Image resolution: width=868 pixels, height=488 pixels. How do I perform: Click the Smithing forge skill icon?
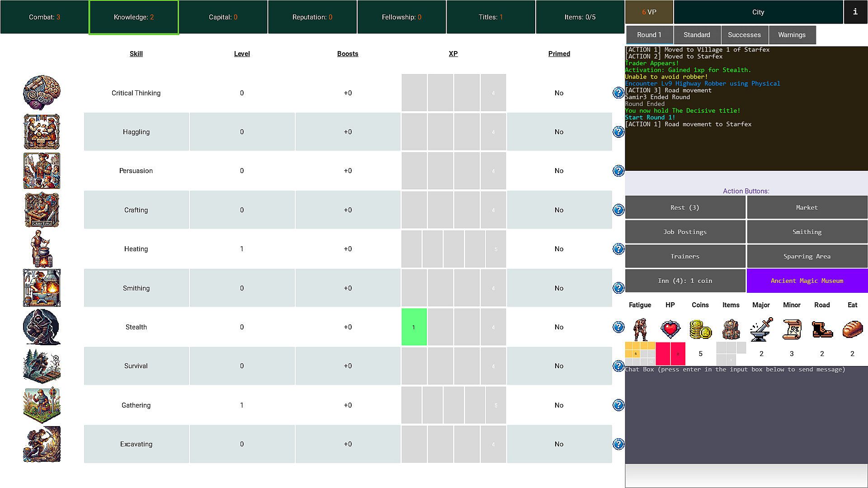pos(42,288)
